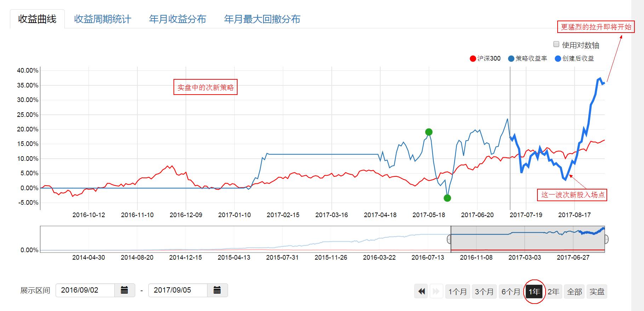
Task: Click x-axis label 2017-01-10
Action: coord(234,215)
